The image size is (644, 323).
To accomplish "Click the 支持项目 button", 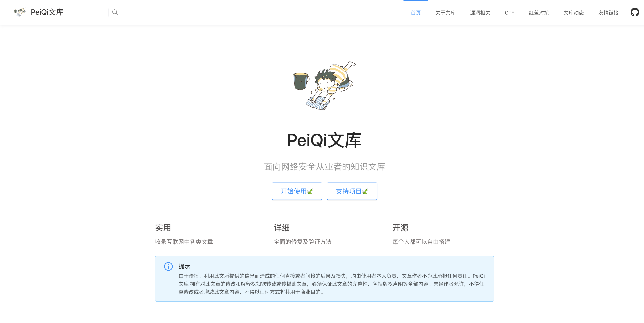I will point(352,191).
